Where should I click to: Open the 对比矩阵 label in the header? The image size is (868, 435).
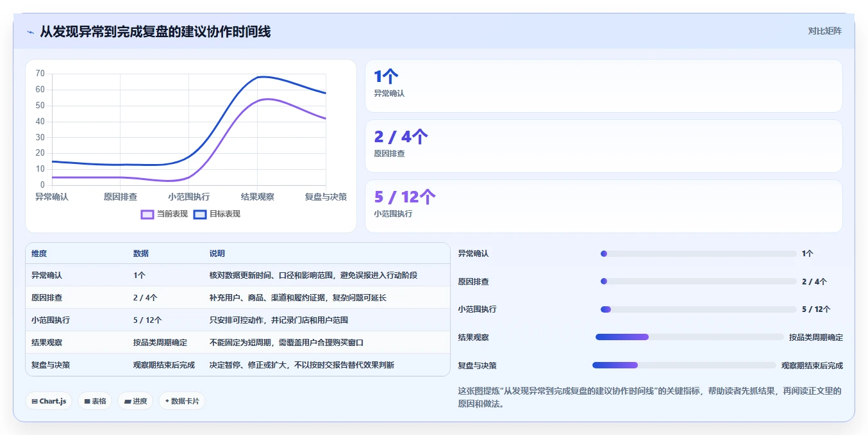coord(825,31)
